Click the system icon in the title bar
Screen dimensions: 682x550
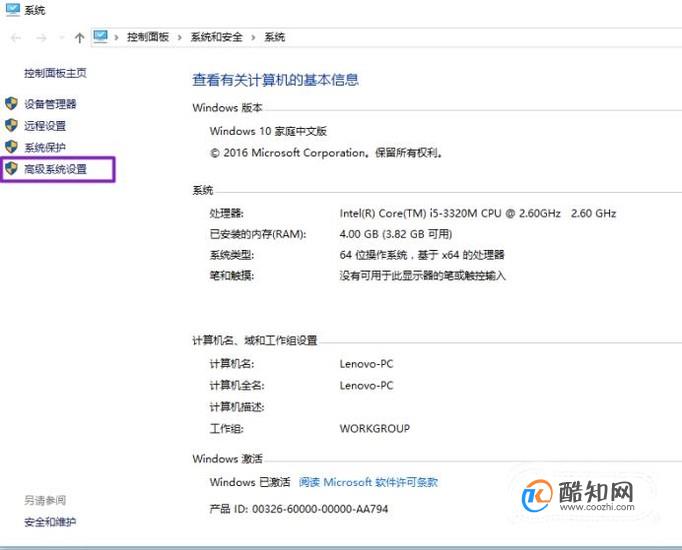click(x=13, y=9)
